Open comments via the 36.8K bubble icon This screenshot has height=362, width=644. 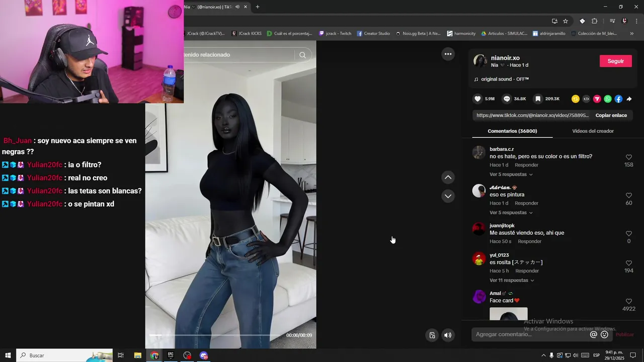507,99
